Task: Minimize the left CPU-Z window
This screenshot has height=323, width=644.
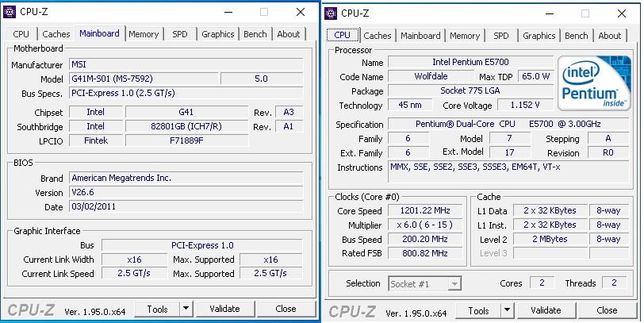Action: pos(228,12)
